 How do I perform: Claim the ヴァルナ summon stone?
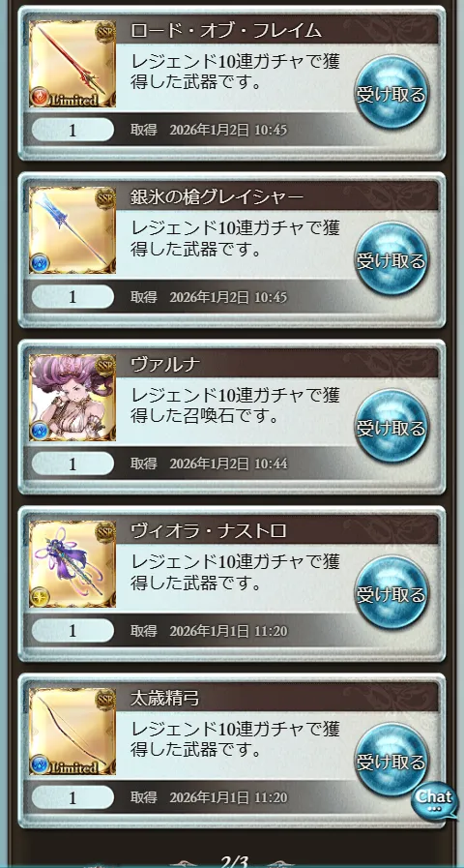pos(391,427)
